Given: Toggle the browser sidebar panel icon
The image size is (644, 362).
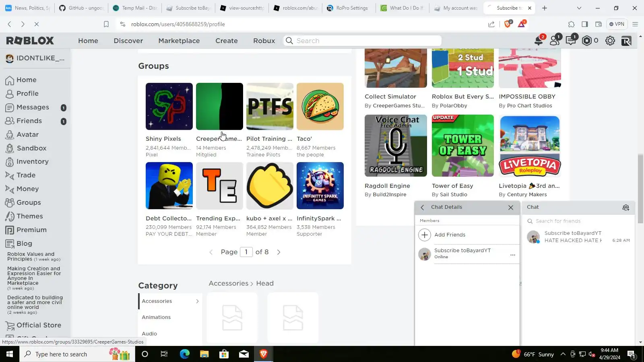Looking at the screenshot, I should click(x=585, y=24).
